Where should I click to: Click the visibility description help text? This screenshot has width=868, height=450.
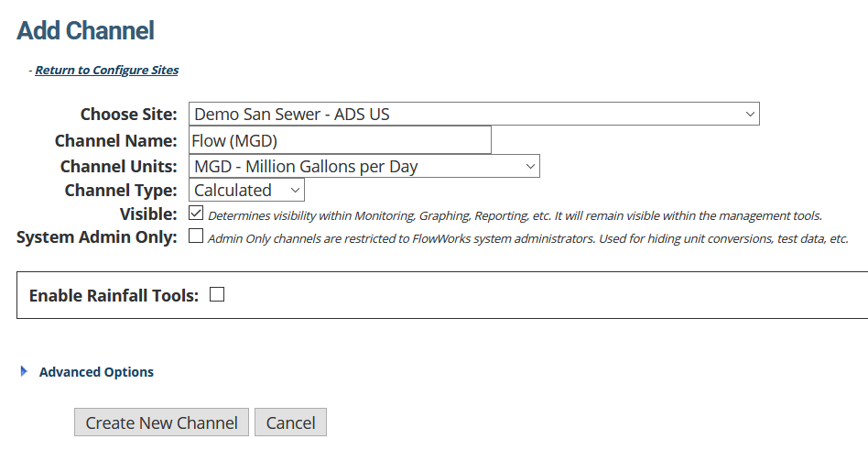tap(515, 215)
